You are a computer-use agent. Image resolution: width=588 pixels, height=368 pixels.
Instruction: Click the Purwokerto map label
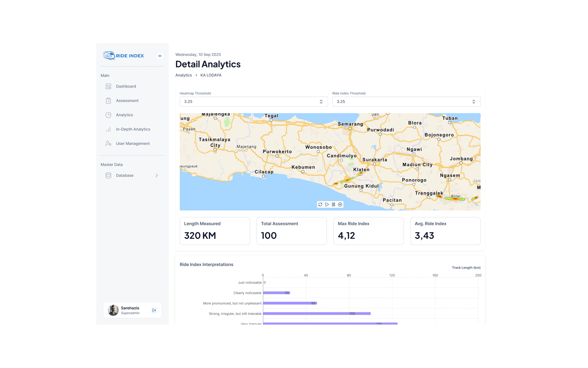coord(277,151)
